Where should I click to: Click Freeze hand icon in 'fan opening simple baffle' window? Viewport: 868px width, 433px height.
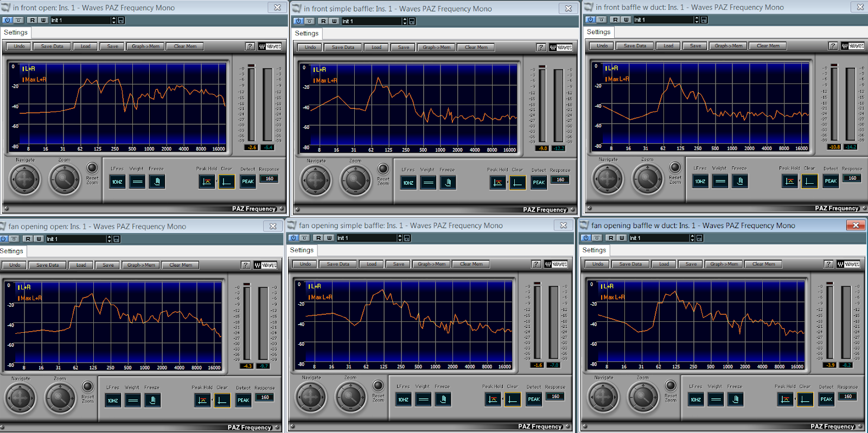pyautogui.click(x=443, y=400)
